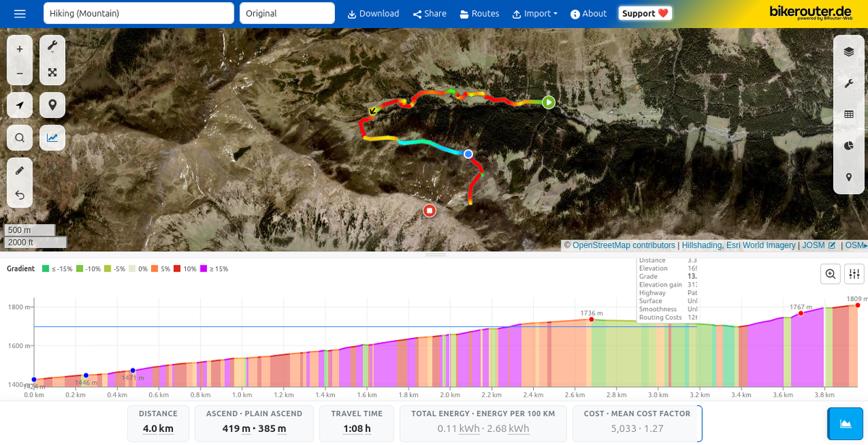Open the JOSM editor link
This screenshot has width=868, height=445.
pos(818,245)
